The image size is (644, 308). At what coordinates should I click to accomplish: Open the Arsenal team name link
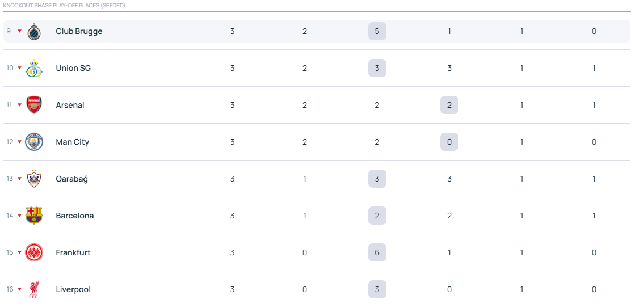click(70, 105)
